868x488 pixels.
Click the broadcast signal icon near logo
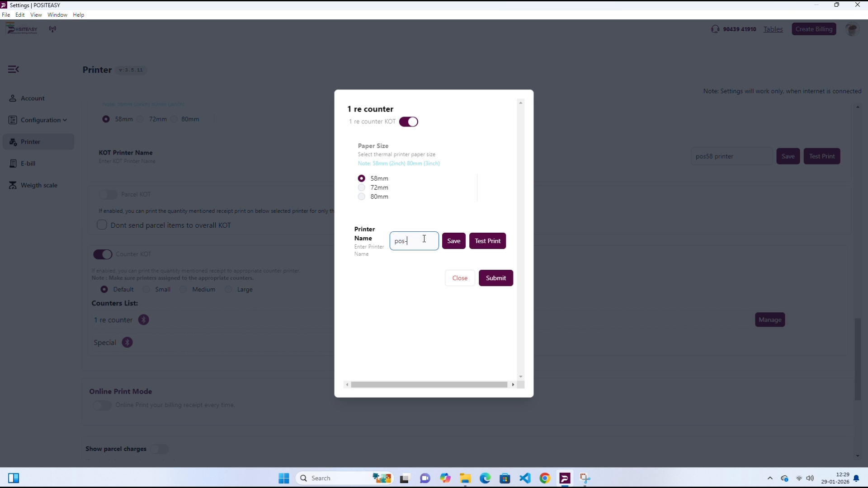pos(53,29)
